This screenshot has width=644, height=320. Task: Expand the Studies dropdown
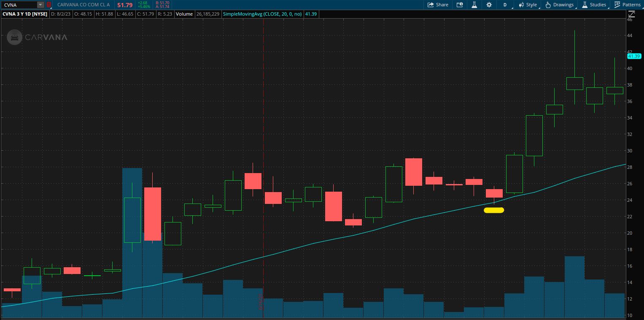point(594,5)
